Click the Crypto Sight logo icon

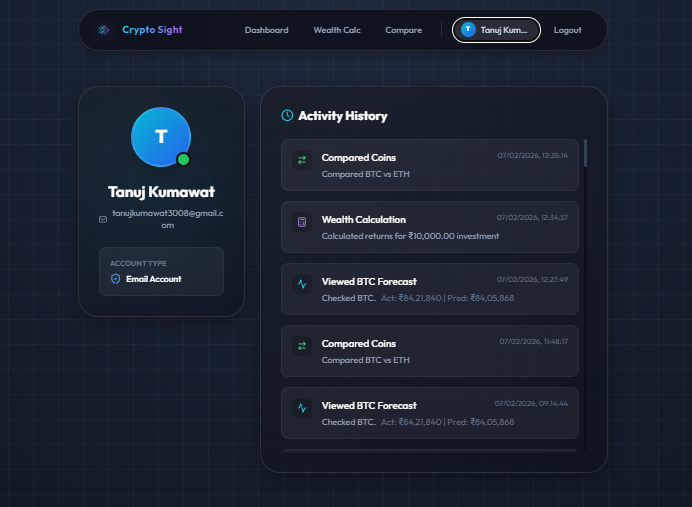tap(104, 30)
